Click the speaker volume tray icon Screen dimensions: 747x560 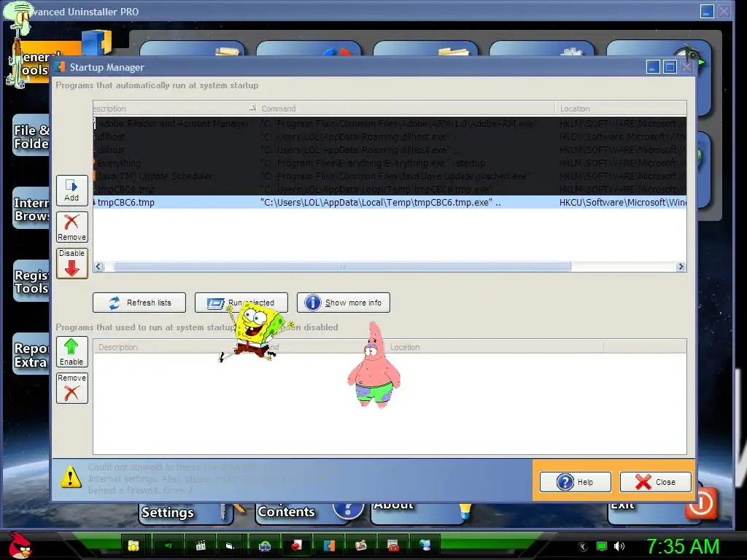click(619, 546)
